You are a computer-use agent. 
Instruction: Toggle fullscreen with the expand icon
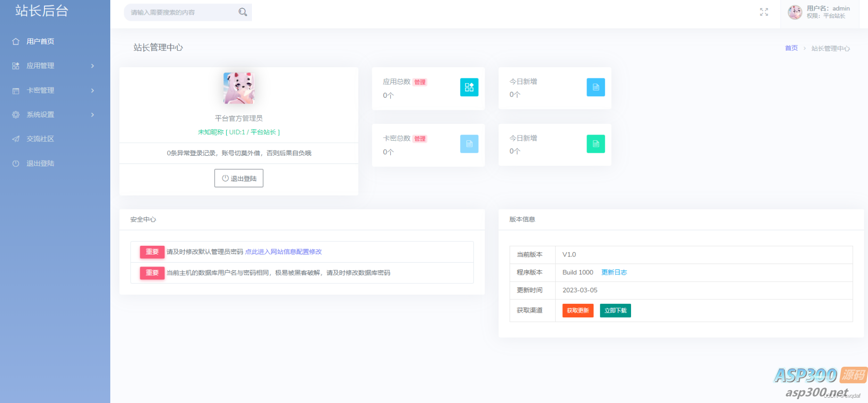point(764,12)
